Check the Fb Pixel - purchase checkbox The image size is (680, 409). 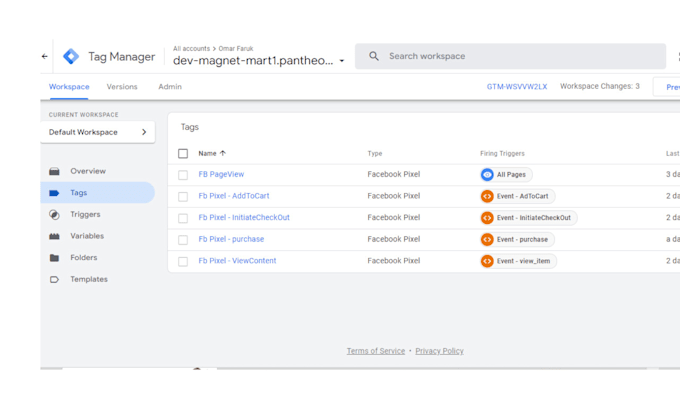tap(183, 240)
